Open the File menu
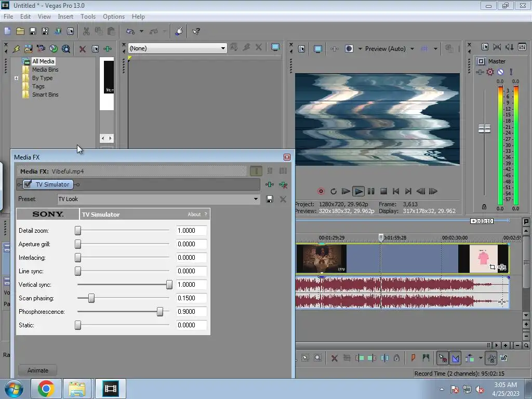This screenshot has height=399, width=532. pyautogui.click(x=8, y=17)
